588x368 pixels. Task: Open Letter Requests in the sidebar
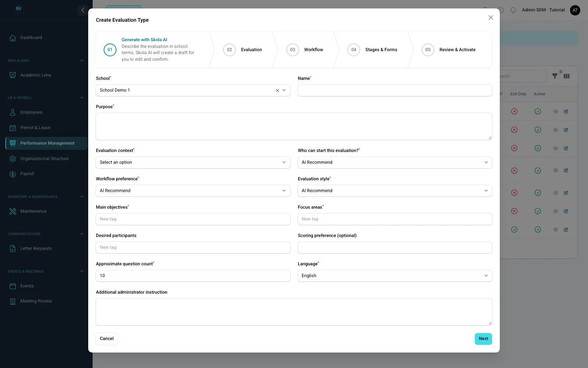coord(46,248)
